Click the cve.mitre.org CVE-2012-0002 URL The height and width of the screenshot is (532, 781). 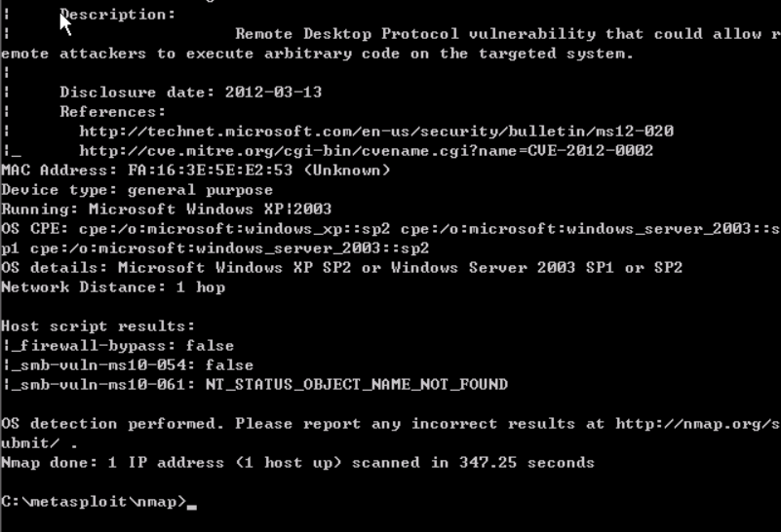point(366,151)
